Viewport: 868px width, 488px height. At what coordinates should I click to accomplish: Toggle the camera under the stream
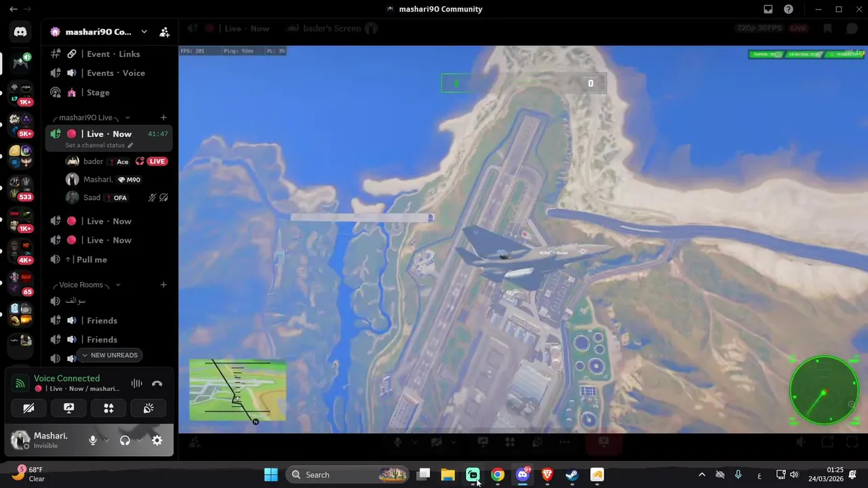coord(437,442)
